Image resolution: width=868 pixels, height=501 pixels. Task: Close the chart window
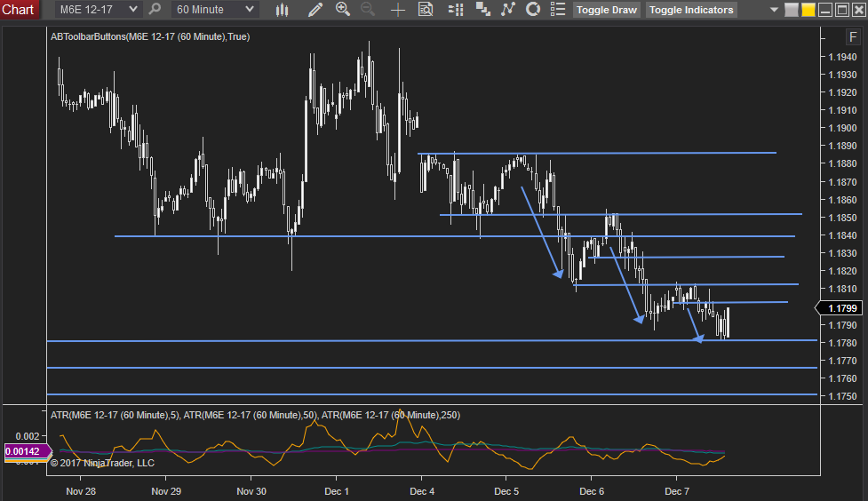(858, 10)
